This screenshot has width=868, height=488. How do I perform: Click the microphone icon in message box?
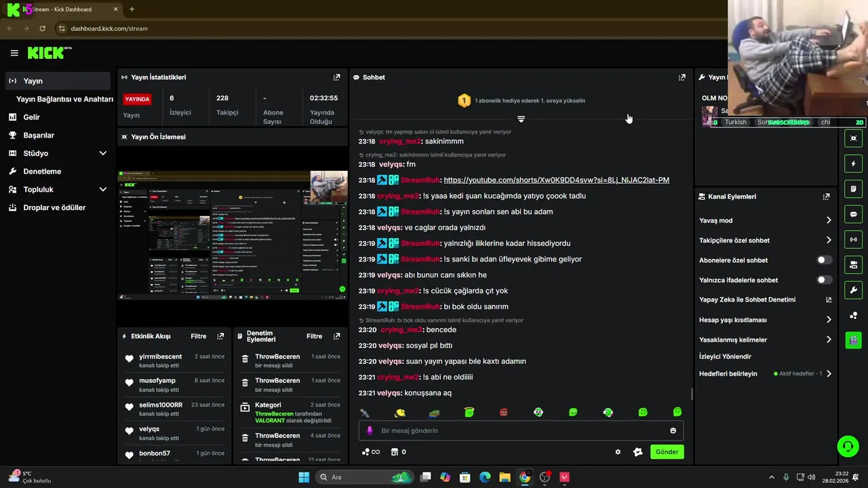370,430
